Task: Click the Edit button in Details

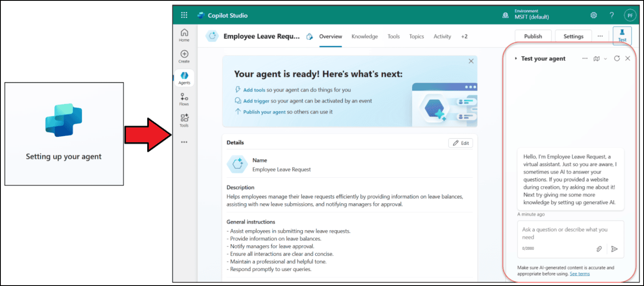Action: pos(460,143)
